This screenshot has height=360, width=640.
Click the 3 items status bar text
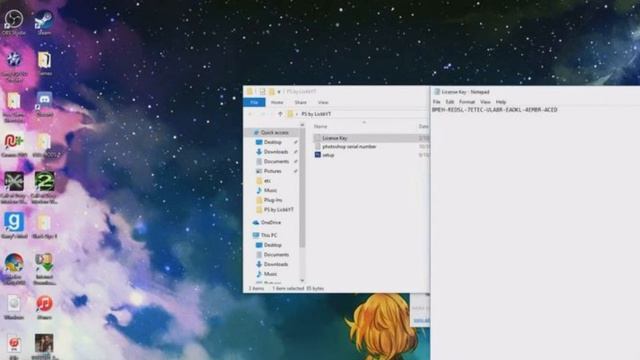point(256,289)
